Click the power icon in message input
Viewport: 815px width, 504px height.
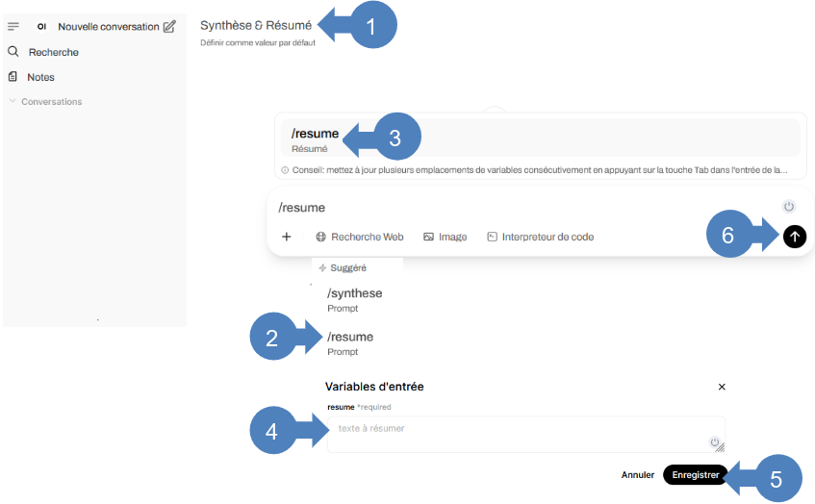(788, 206)
